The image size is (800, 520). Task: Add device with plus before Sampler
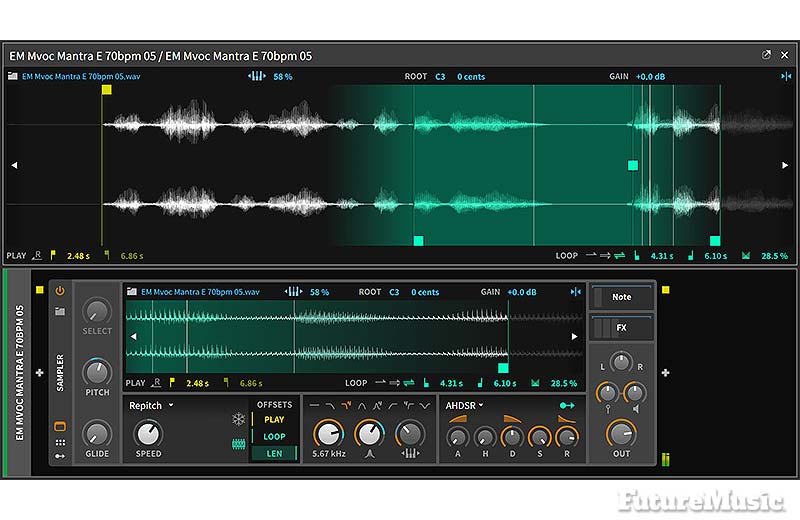tap(40, 373)
